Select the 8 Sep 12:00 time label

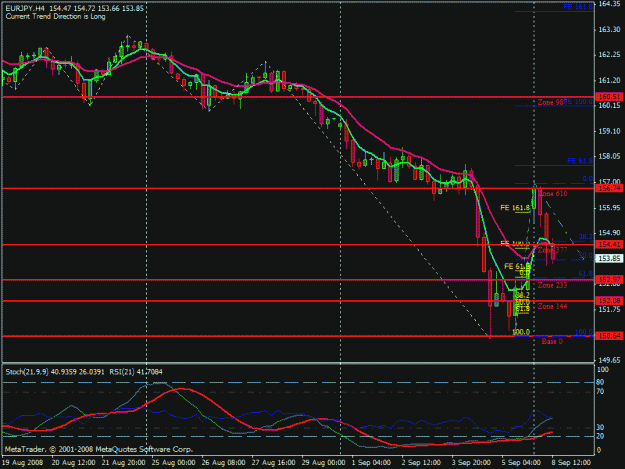tap(571, 463)
